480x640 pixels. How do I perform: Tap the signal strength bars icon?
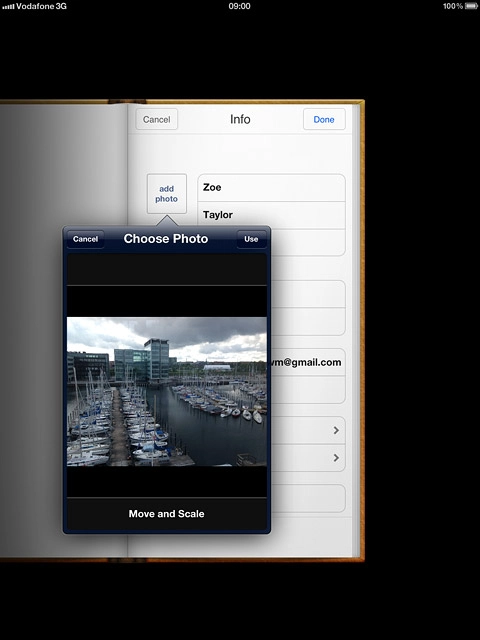[8, 7]
